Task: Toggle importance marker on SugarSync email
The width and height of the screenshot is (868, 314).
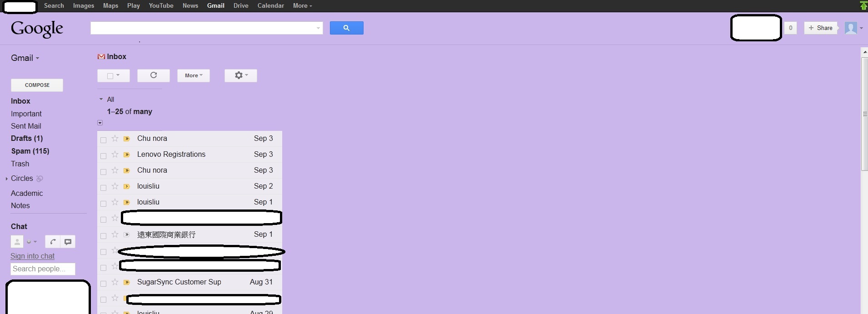Action: pyautogui.click(x=127, y=282)
